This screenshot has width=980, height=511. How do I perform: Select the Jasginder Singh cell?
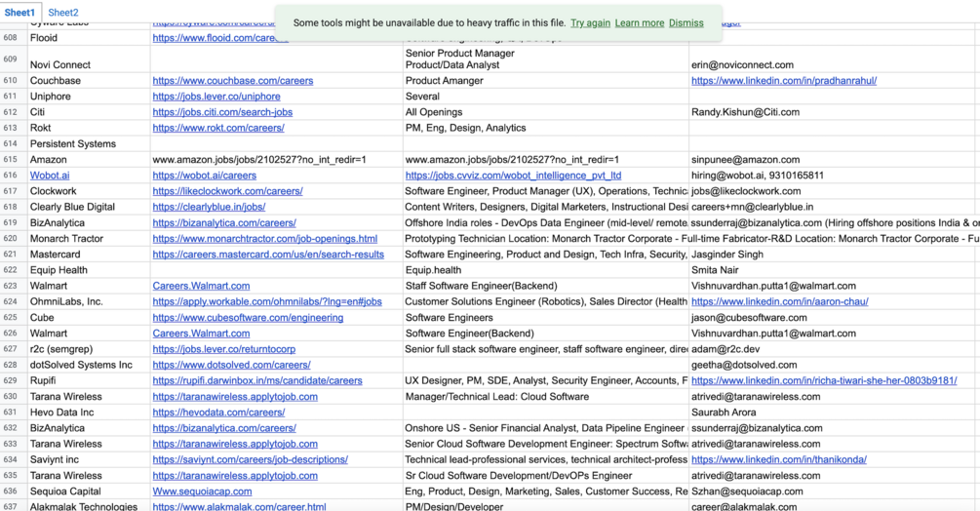[x=831, y=255]
